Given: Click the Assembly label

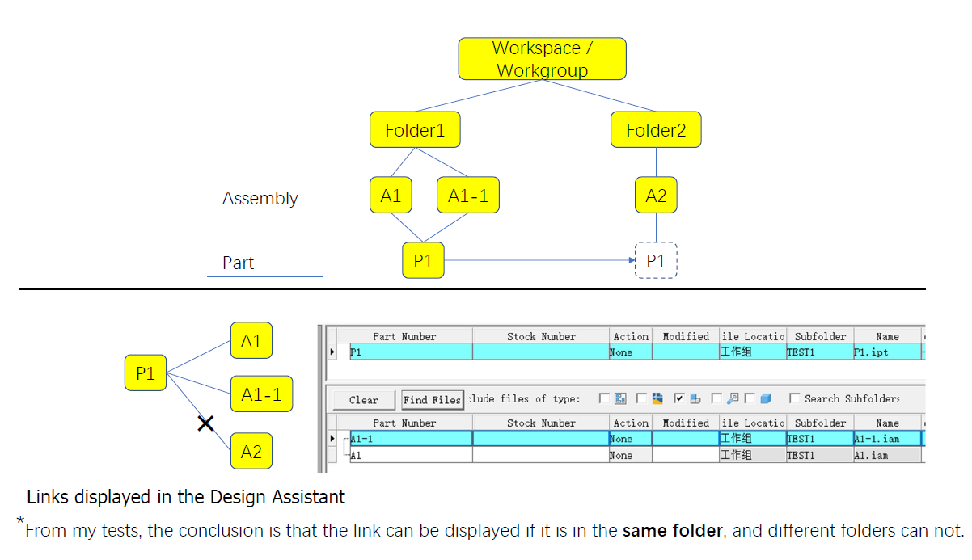Looking at the screenshot, I should 260,198.
